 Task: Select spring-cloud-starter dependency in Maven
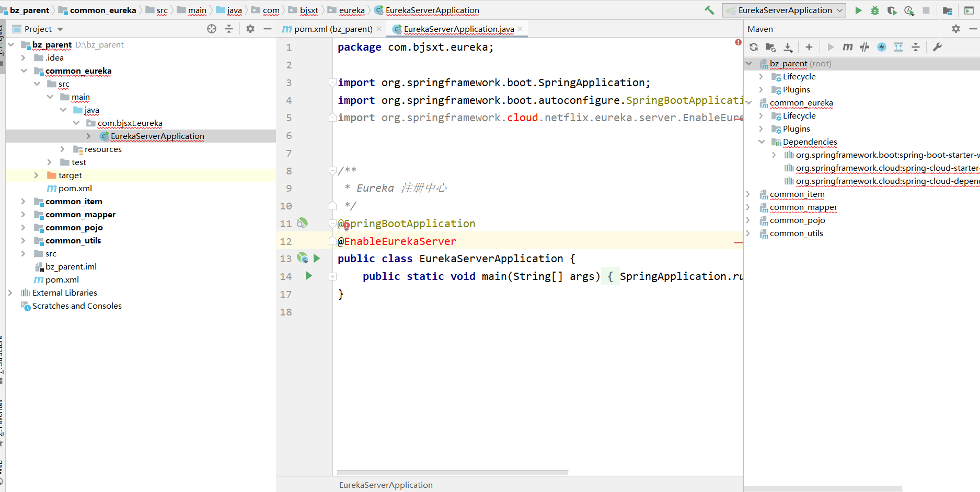tap(887, 168)
